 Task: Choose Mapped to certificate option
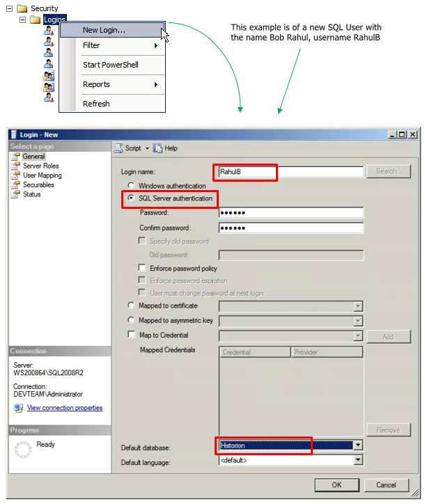coord(131,306)
